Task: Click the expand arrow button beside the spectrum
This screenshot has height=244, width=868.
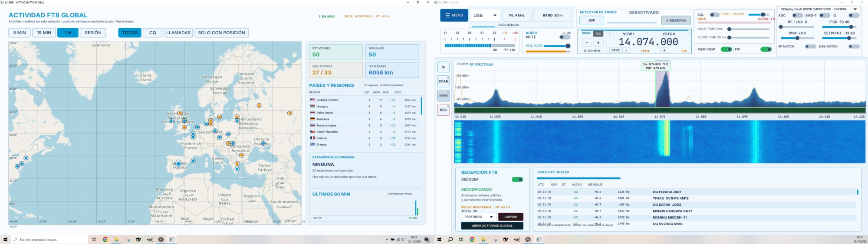Action: (443, 67)
